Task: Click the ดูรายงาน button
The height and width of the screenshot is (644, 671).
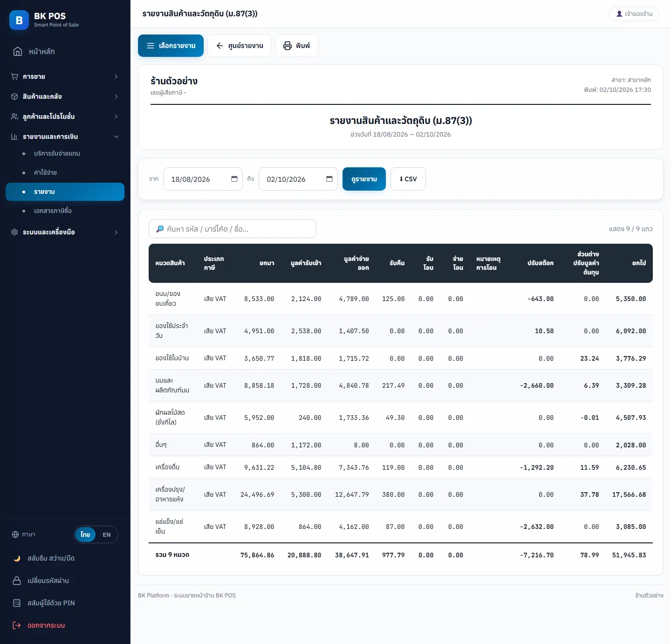Action: point(364,179)
